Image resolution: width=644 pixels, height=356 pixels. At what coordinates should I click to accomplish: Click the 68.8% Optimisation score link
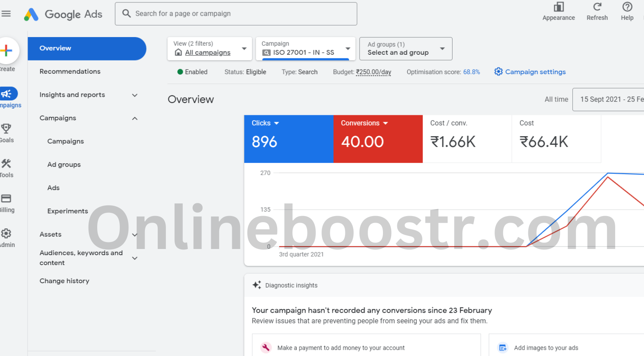tap(472, 72)
